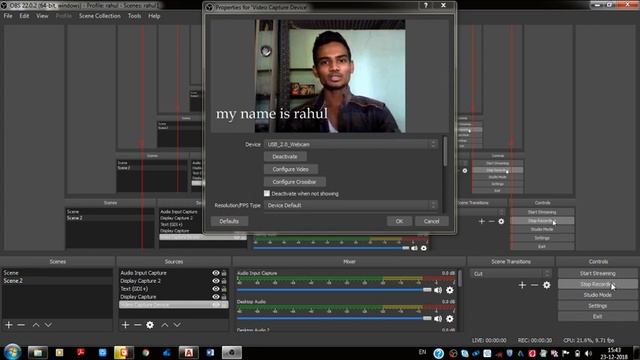Switch to OBS taskbar icon
The width and height of the screenshot is (640, 360).
click(231, 352)
